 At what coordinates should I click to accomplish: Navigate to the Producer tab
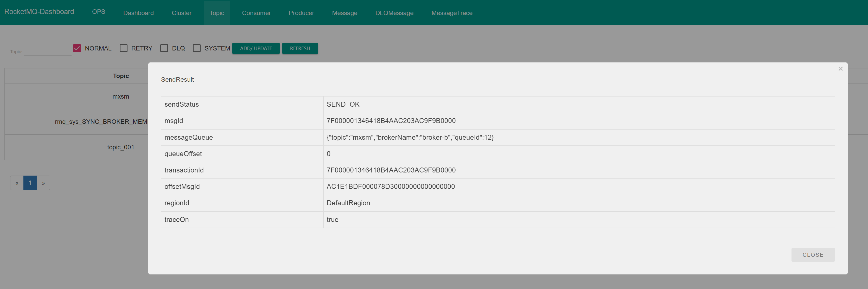tap(301, 13)
